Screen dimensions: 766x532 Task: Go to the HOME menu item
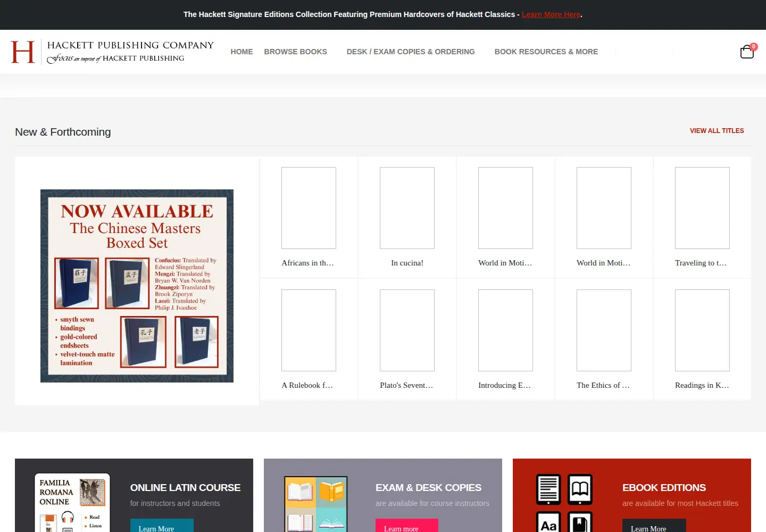click(x=242, y=52)
